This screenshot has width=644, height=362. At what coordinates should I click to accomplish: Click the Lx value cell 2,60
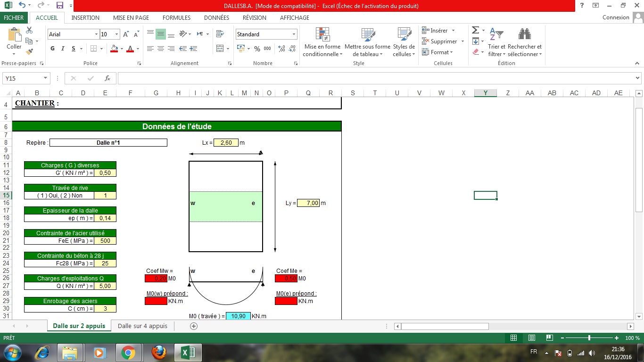[x=226, y=143]
